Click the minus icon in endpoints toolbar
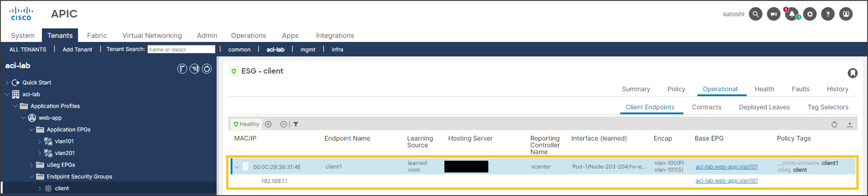Image resolution: width=868 pixels, height=196 pixels. 284,124
